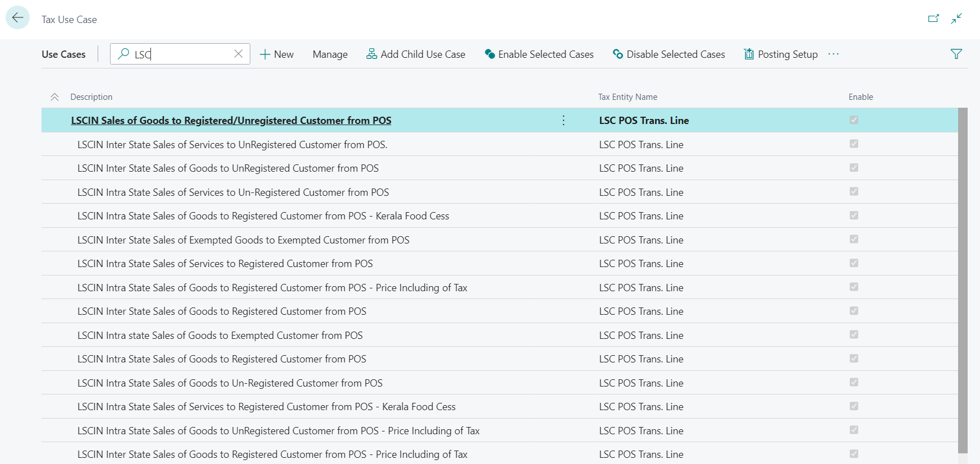Toggle Enable checkbox for first LSCIN row
980x464 pixels.
click(854, 120)
